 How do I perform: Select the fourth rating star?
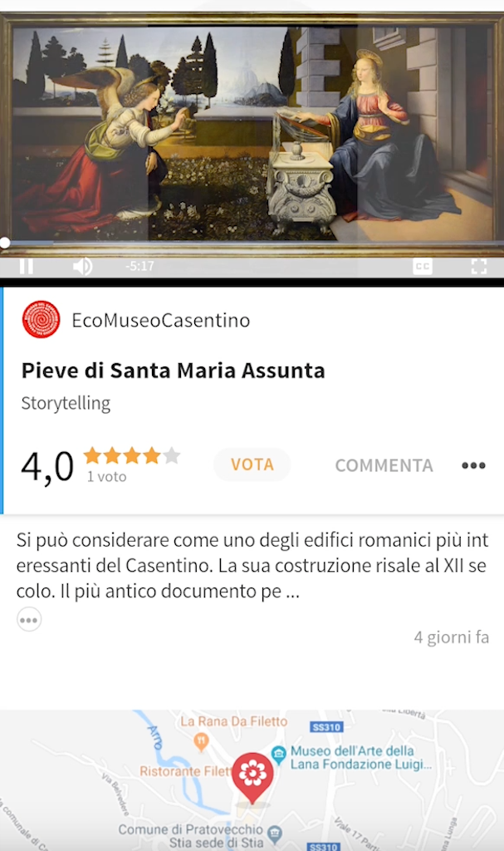tap(151, 455)
